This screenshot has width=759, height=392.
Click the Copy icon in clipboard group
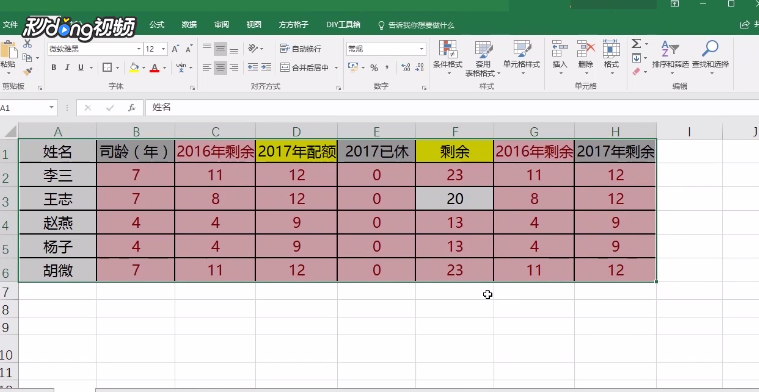click(27, 58)
